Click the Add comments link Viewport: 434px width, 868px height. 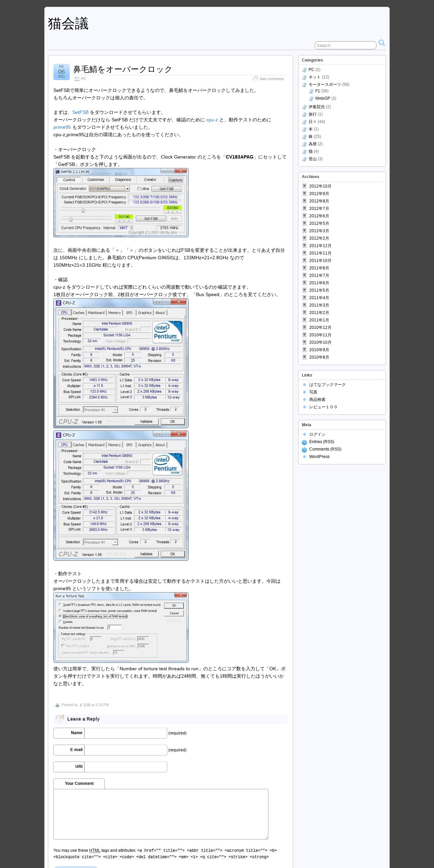pyautogui.click(x=272, y=79)
